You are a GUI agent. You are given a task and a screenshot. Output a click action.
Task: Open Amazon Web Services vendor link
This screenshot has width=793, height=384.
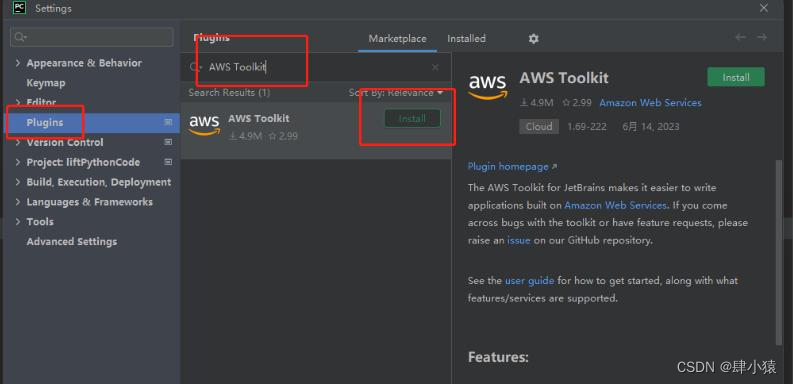[x=650, y=103]
